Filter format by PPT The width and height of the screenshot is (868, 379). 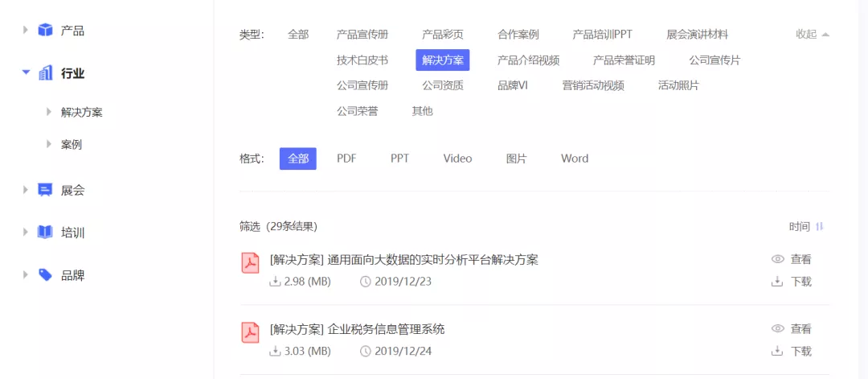click(x=399, y=159)
